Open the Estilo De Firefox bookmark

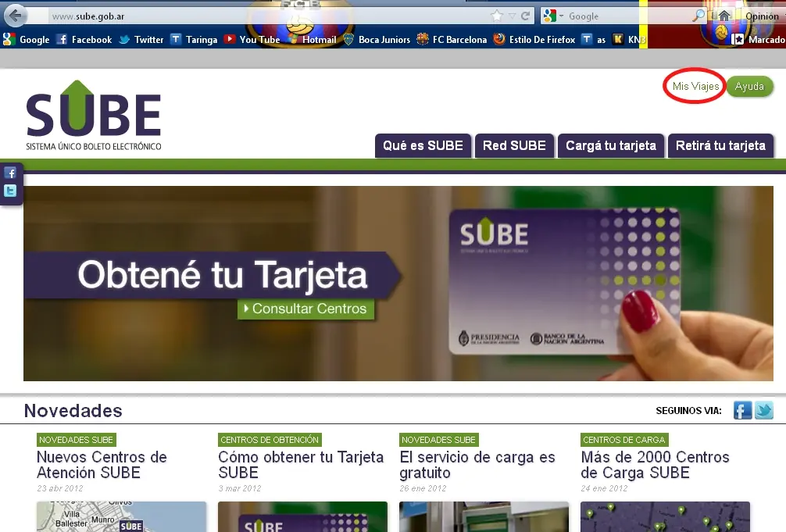[x=534, y=39]
